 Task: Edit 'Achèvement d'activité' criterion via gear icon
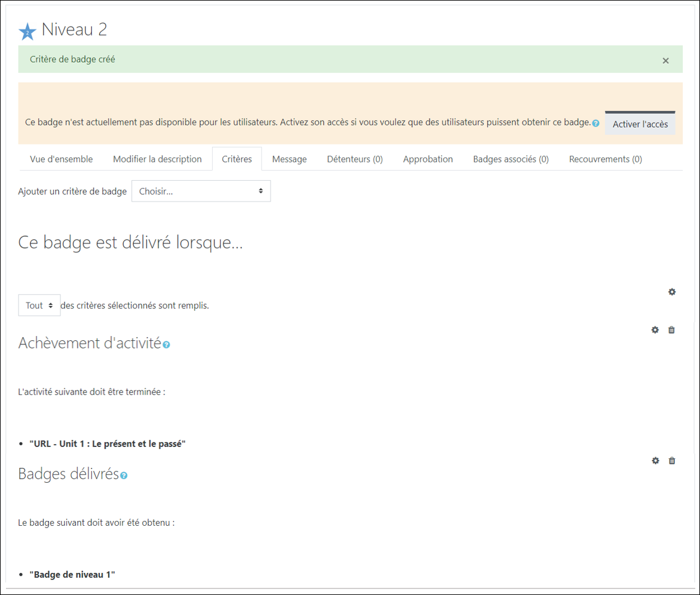655,330
